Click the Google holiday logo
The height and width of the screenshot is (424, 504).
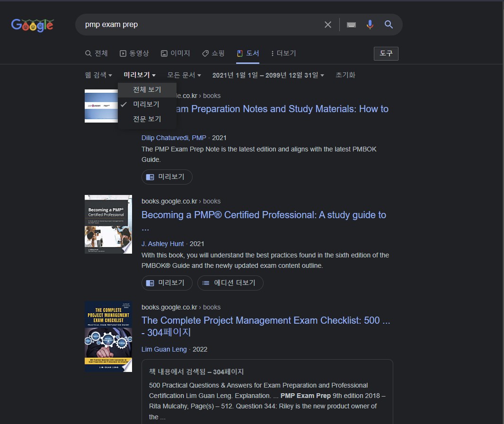click(x=32, y=25)
